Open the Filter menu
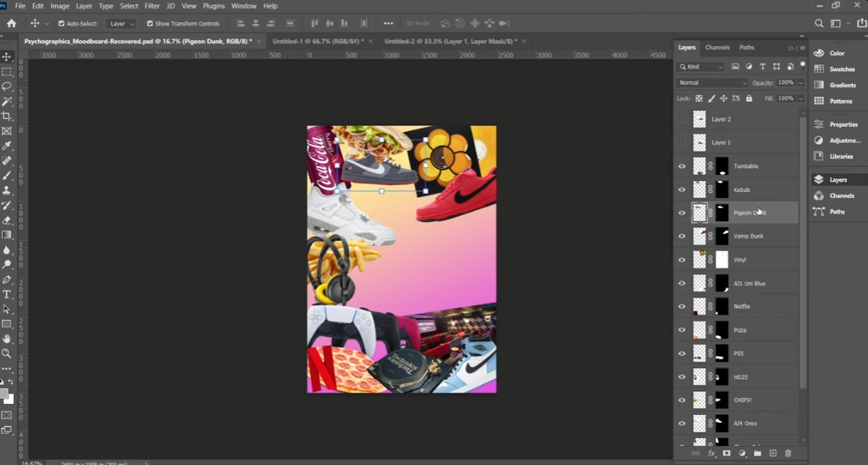868x465 pixels. click(x=152, y=6)
